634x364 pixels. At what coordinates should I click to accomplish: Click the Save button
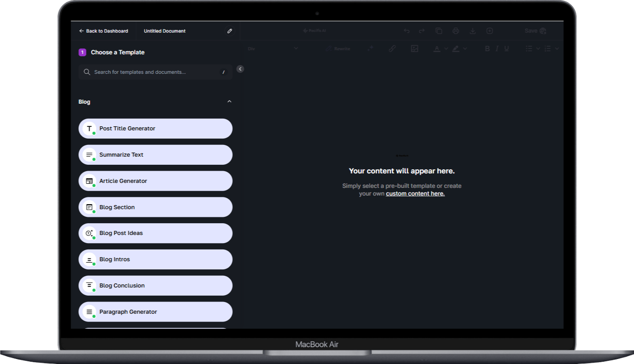[x=535, y=31]
